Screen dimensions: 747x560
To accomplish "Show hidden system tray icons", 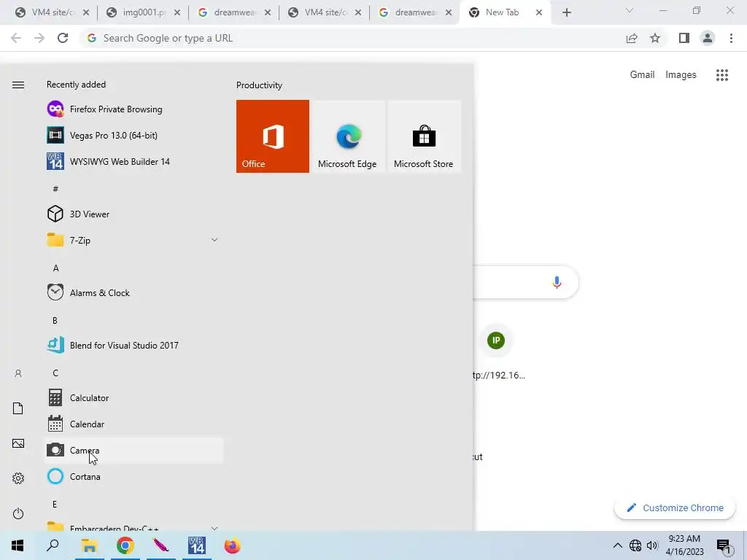I will (617, 545).
